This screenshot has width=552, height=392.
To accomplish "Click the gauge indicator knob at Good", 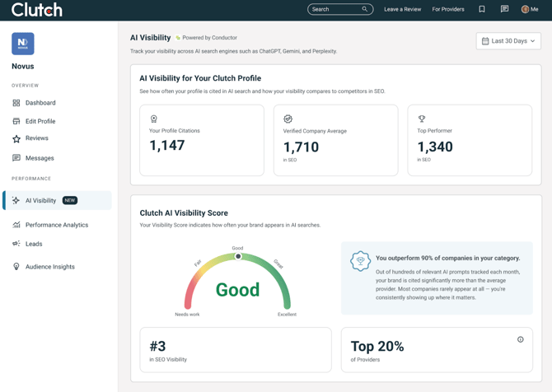I will pyautogui.click(x=238, y=256).
